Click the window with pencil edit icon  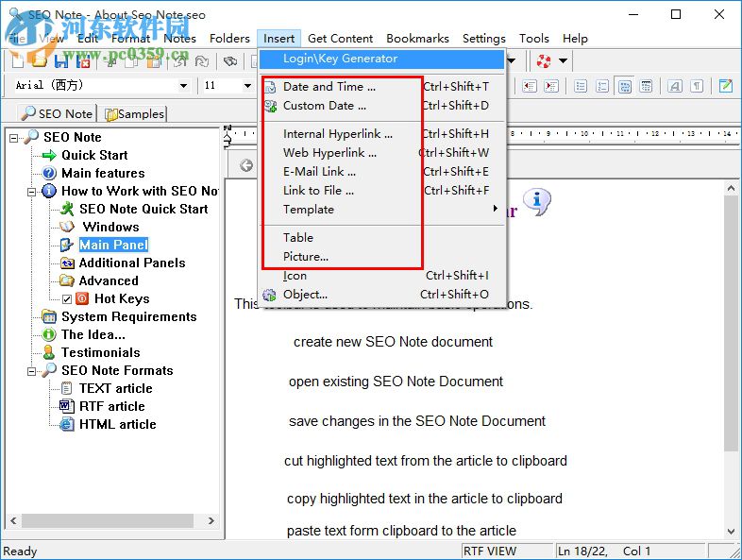click(725, 86)
